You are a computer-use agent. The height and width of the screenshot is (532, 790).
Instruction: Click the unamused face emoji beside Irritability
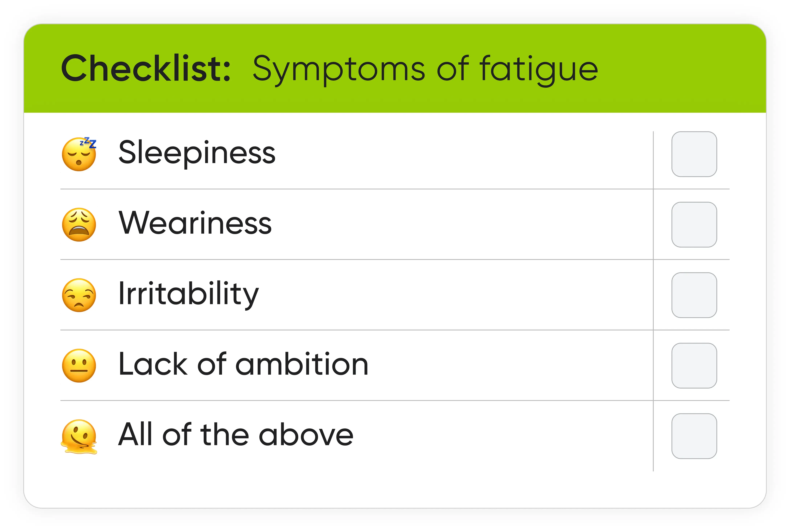click(x=79, y=295)
